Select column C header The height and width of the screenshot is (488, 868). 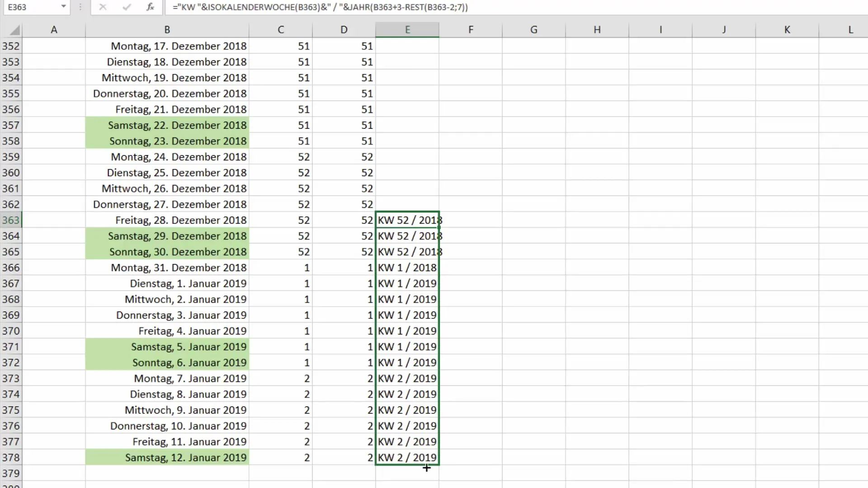[x=281, y=30]
